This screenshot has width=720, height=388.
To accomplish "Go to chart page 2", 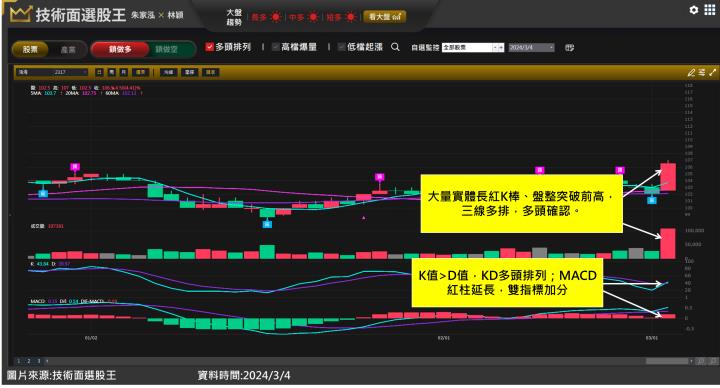I will tap(28, 361).
